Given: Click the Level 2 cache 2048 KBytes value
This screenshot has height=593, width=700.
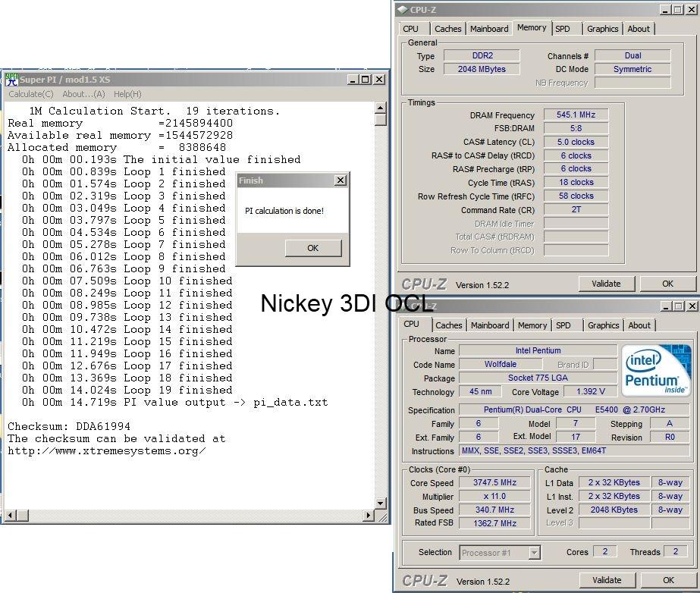Looking at the screenshot, I should click(x=614, y=510).
